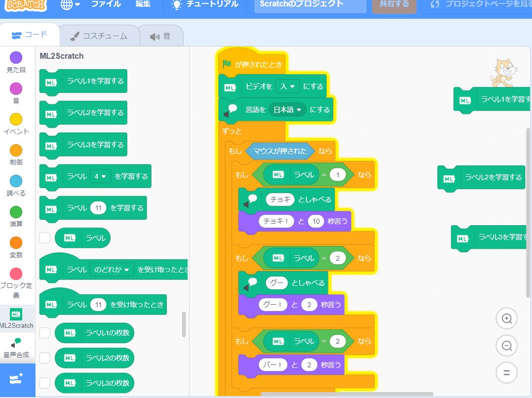Expand the のどれか label dropdown

click(x=113, y=270)
